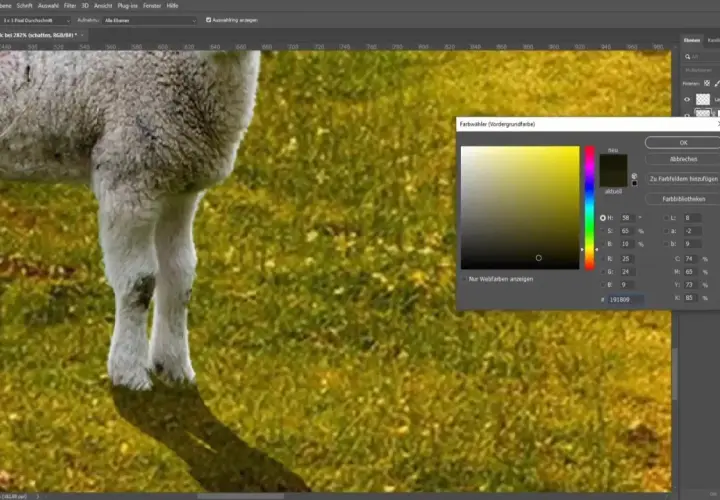
Task: Open the Plug-ins menu
Action: click(x=128, y=6)
